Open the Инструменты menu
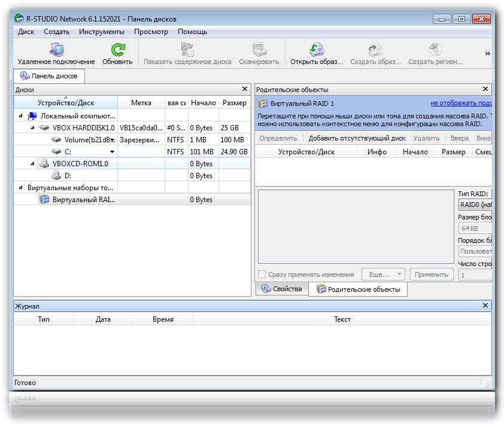The width and height of the screenshot is (504, 427). pyautogui.click(x=102, y=32)
